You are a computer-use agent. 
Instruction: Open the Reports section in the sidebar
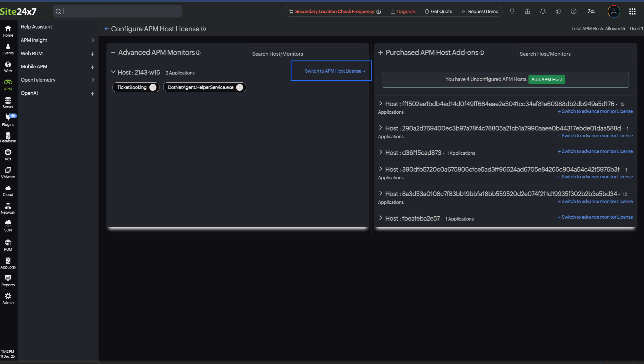tap(8, 280)
